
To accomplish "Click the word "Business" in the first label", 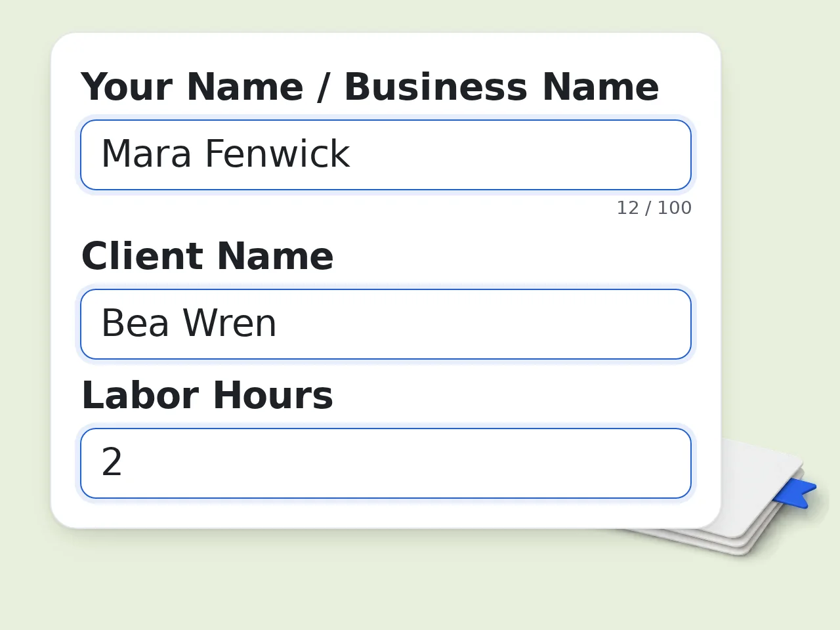I will coord(436,87).
